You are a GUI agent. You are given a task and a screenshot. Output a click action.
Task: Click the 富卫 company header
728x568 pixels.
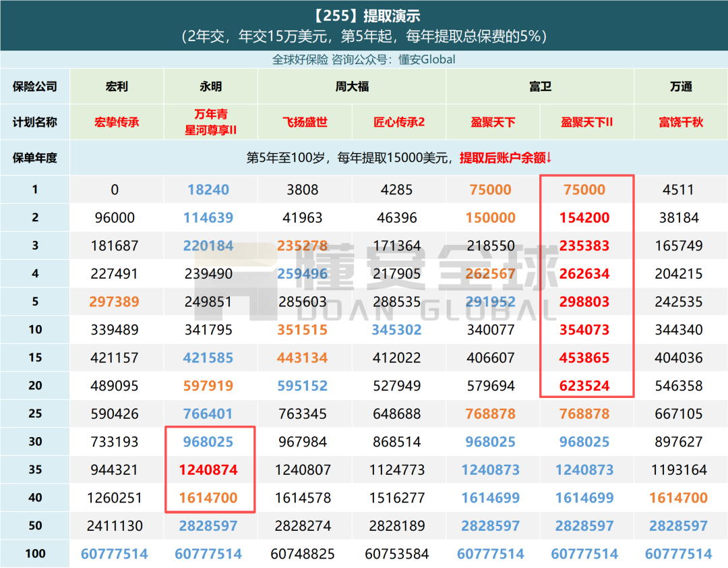point(539,86)
